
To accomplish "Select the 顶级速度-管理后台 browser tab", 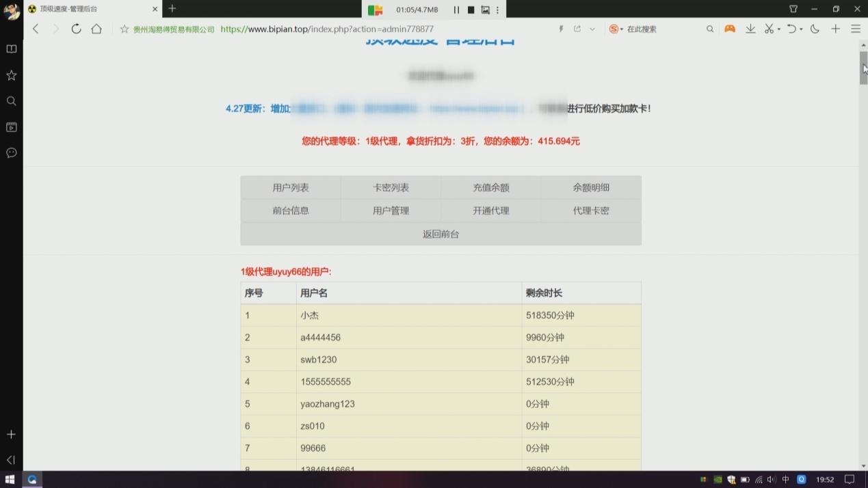I will point(92,9).
